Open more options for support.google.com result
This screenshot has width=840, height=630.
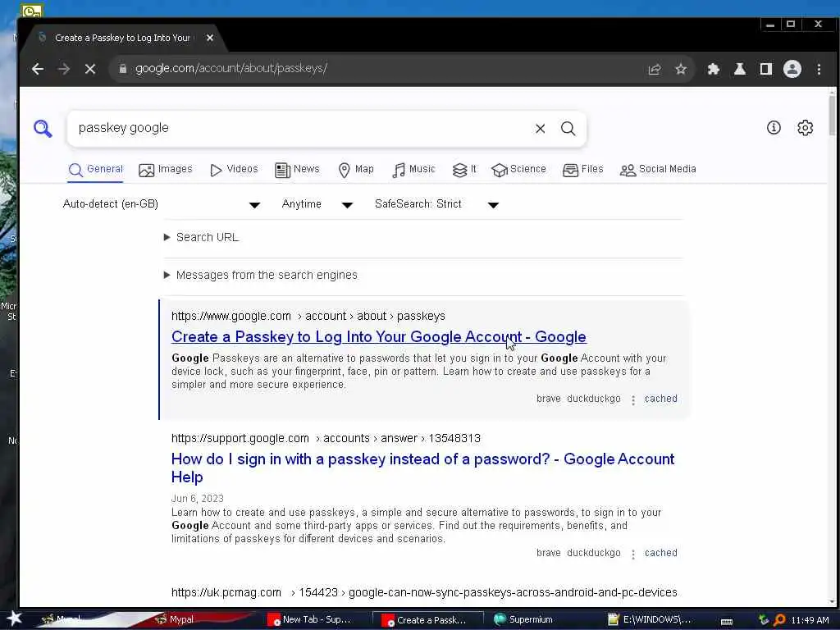click(633, 554)
